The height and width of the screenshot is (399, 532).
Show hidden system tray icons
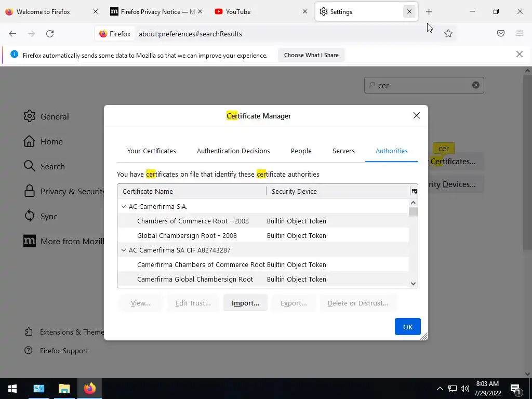(440, 389)
